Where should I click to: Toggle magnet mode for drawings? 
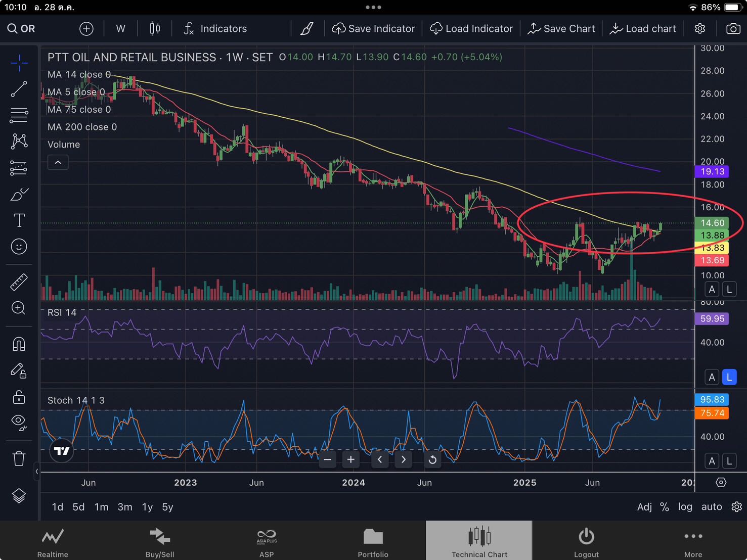tap(19, 344)
